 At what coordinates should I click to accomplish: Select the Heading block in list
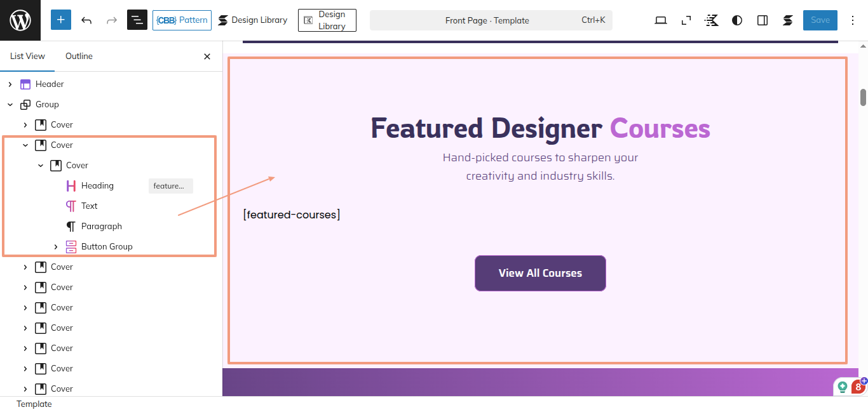tap(97, 185)
